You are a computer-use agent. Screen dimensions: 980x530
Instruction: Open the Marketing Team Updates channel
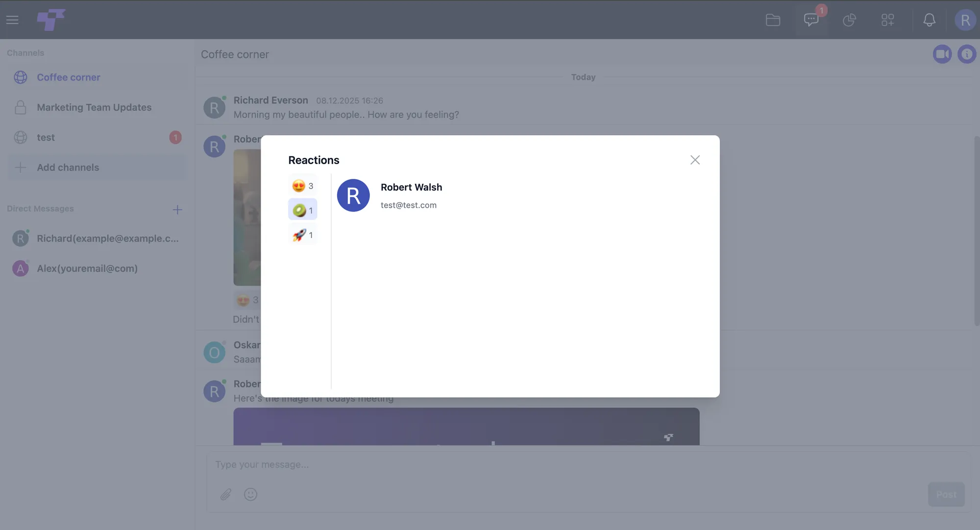[97, 107]
